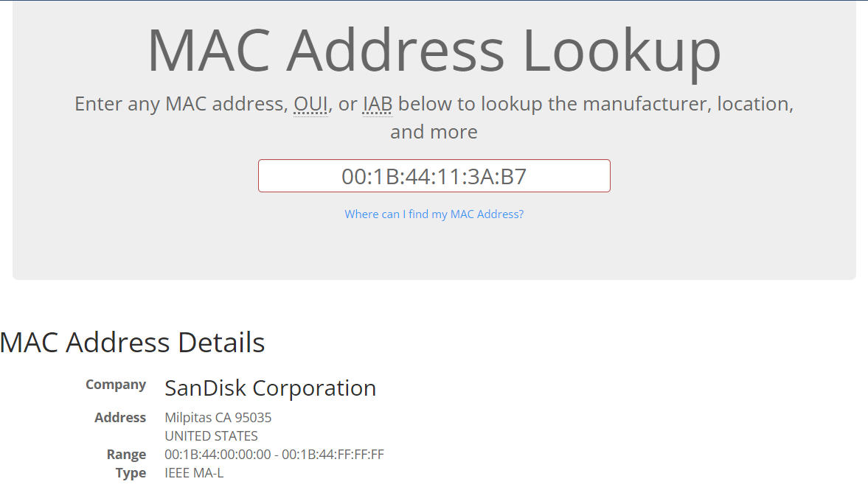Click the gray header banner area

[111, 251]
